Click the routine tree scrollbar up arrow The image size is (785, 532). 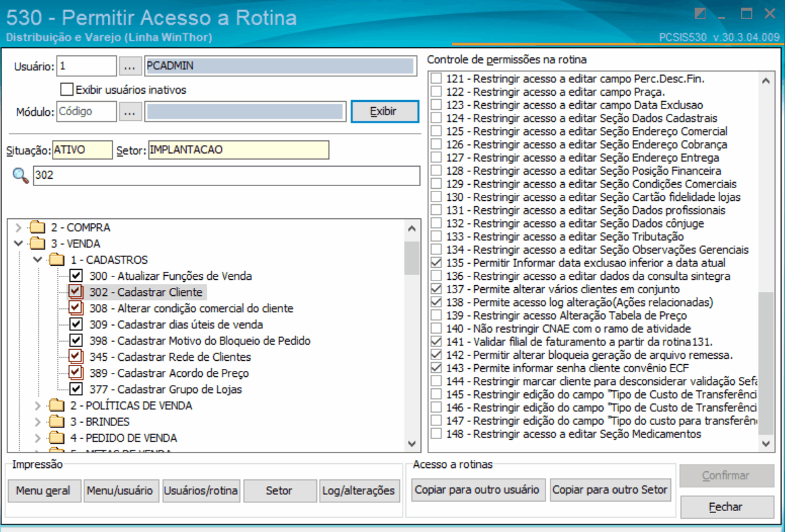point(412,229)
